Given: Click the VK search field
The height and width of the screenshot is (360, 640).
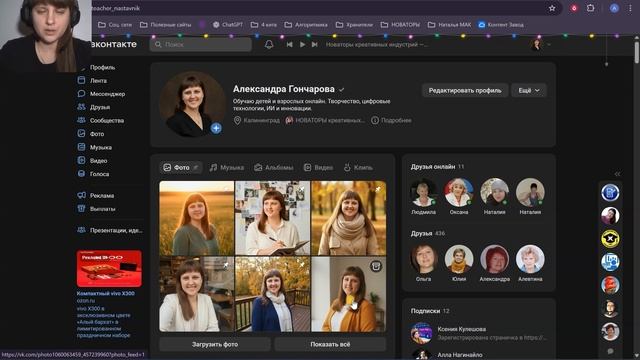Looking at the screenshot, I should tap(200, 44).
